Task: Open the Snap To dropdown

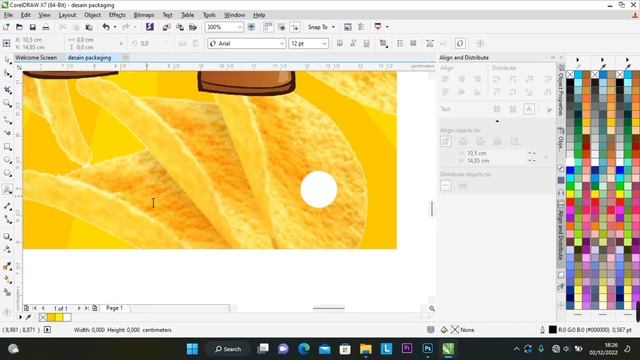Action: point(322,27)
